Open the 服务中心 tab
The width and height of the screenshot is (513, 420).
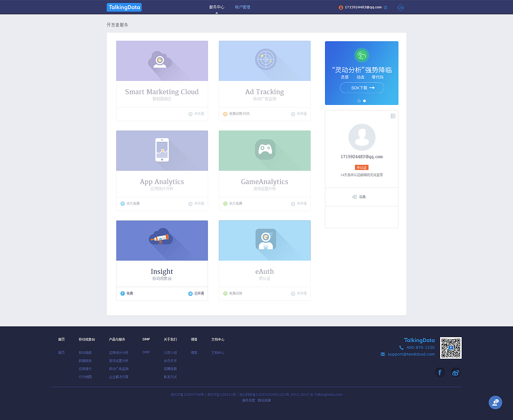217,7
